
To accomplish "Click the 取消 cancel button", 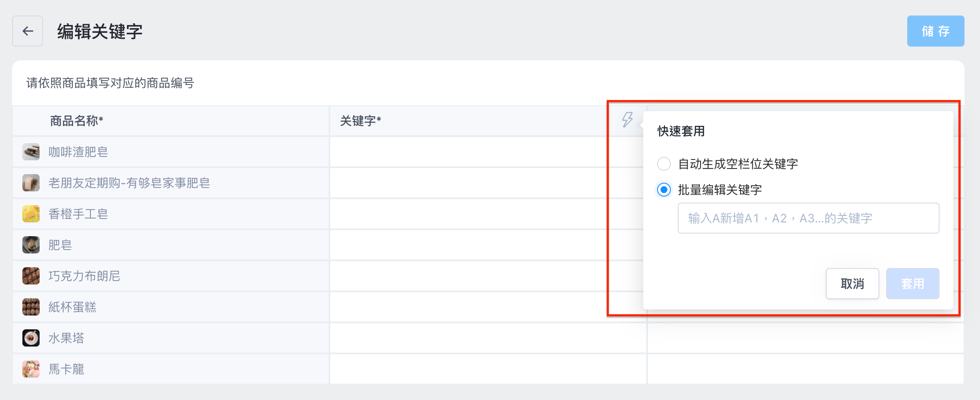I will [x=852, y=284].
